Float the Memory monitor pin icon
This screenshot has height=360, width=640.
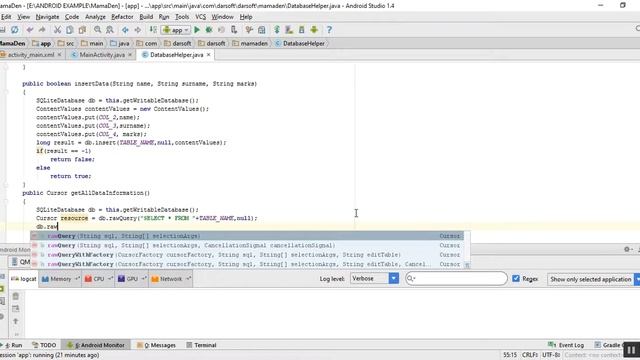(77, 279)
